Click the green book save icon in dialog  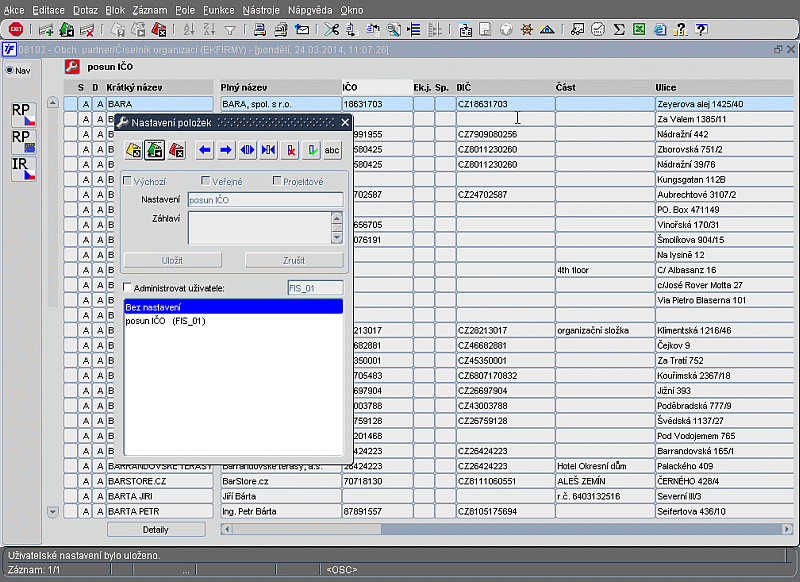pyautogui.click(x=155, y=150)
